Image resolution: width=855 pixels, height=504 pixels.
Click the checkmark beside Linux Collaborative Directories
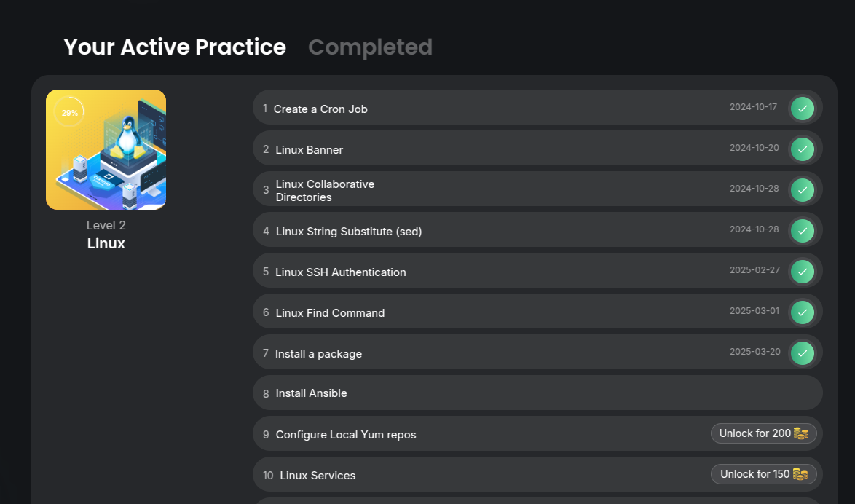802,190
